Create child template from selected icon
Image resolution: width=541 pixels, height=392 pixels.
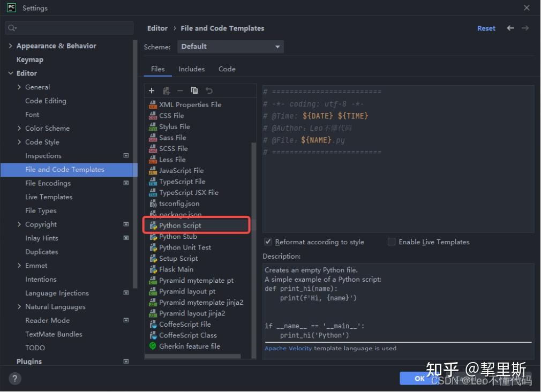166,91
